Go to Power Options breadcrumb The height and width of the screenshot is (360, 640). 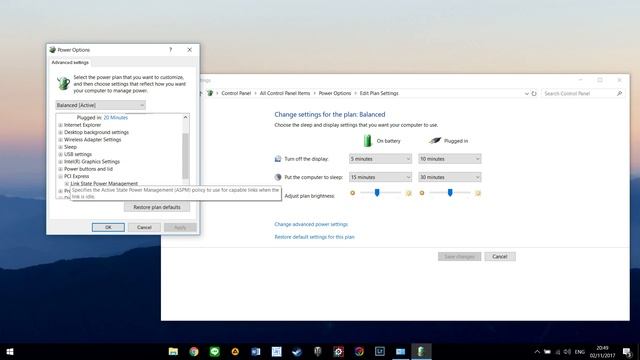tap(335, 93)
